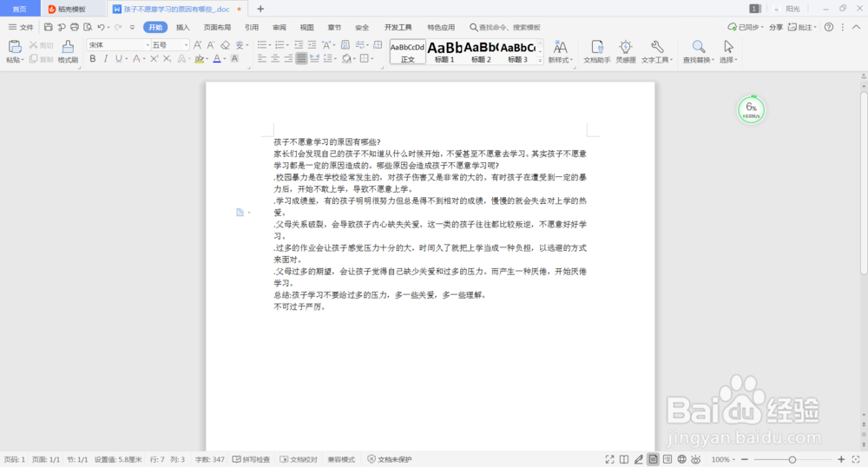The height and width of the screenshot is (467, 868).
Task: Click the yellow text highlight button
Action: point(200,59)
